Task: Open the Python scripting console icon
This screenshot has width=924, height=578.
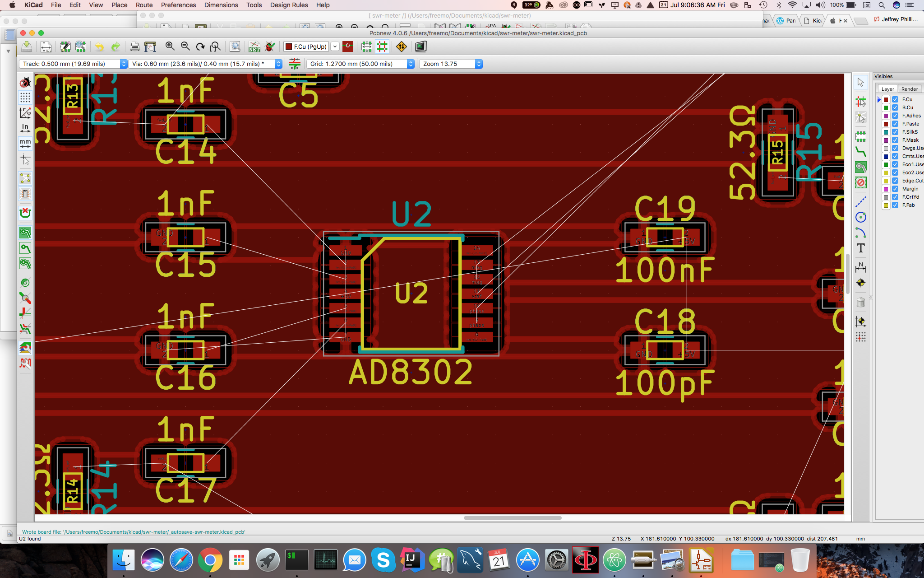Action: (x=420, y=47)
